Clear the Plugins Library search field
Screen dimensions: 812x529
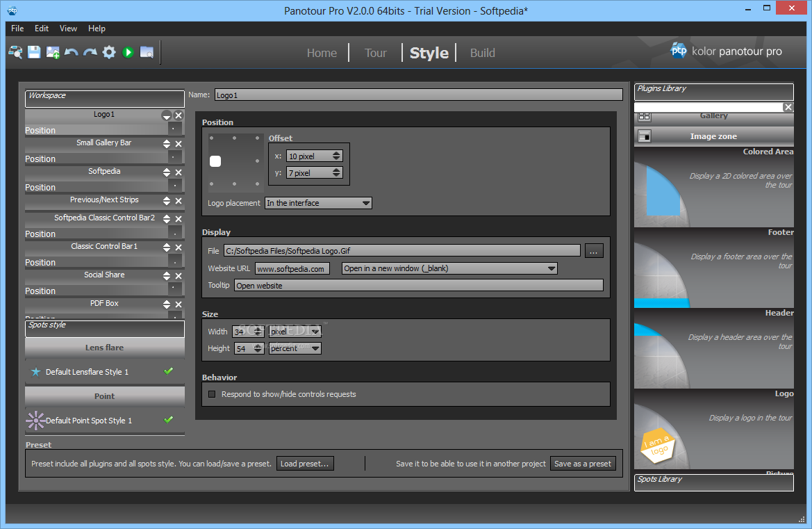pyautogui.click(x=788, y=107)
